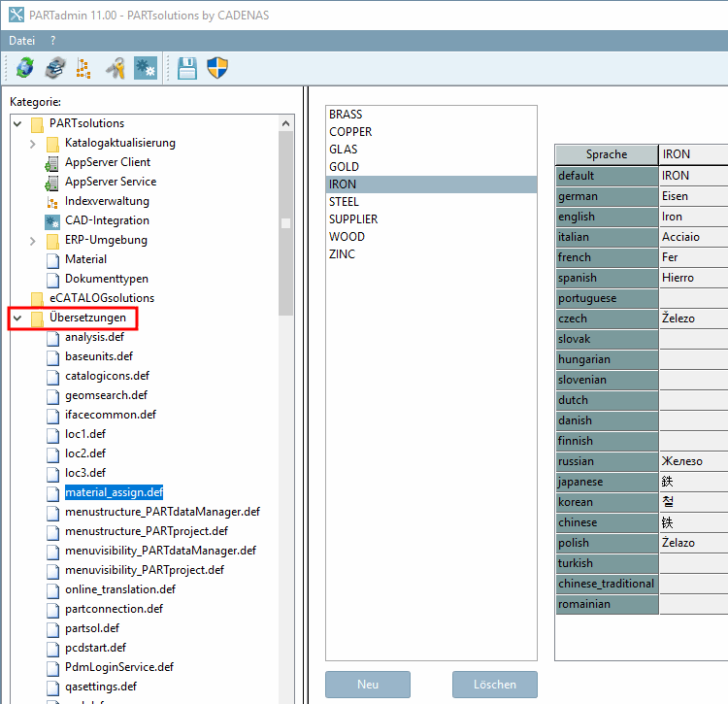Open the Datei menu
Screen dimensions: 728x704
pos(21,40)
